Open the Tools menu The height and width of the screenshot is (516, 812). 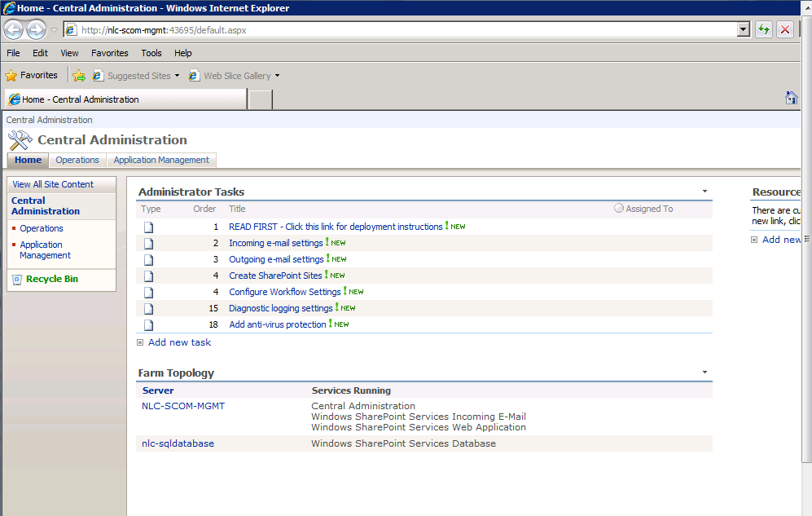pyautogui.click(x=151, y=52)
